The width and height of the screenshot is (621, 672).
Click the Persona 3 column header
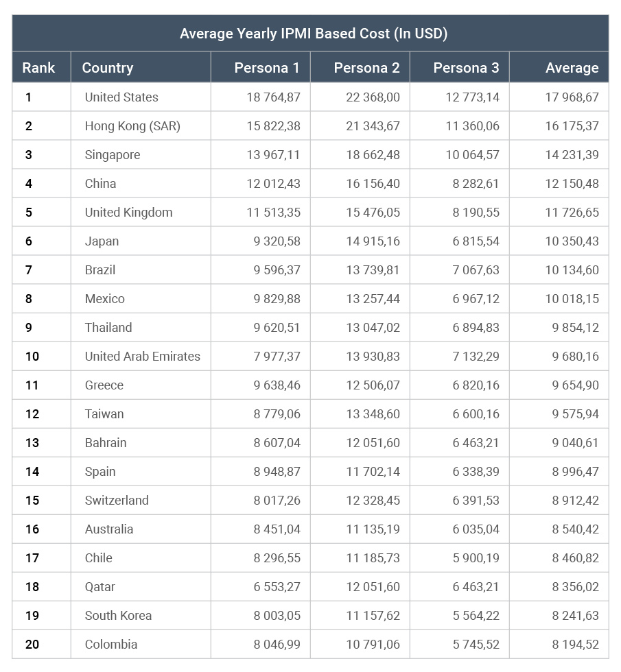coord(466,68)
